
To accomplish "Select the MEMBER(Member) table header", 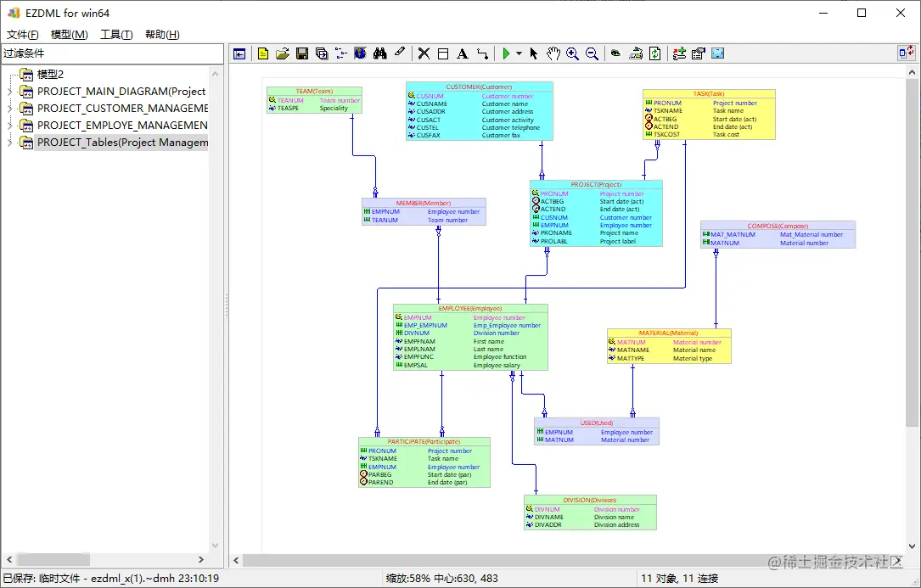I will 424,203.
